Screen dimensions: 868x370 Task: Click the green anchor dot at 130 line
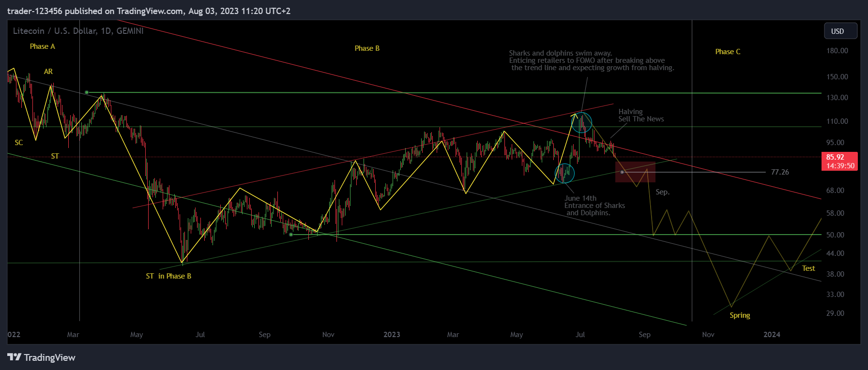point(87,92)
